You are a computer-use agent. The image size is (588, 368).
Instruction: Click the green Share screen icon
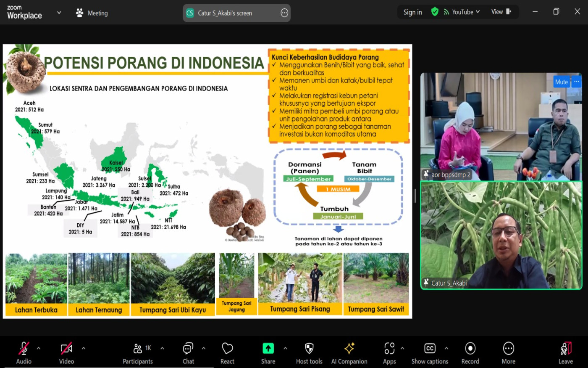click(268, 349)
